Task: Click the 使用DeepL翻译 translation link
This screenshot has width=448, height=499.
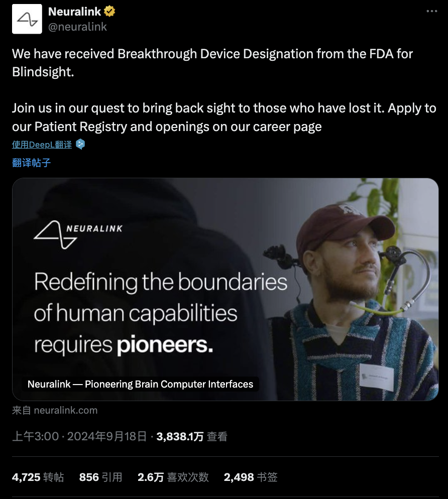Action: [42, 144]
